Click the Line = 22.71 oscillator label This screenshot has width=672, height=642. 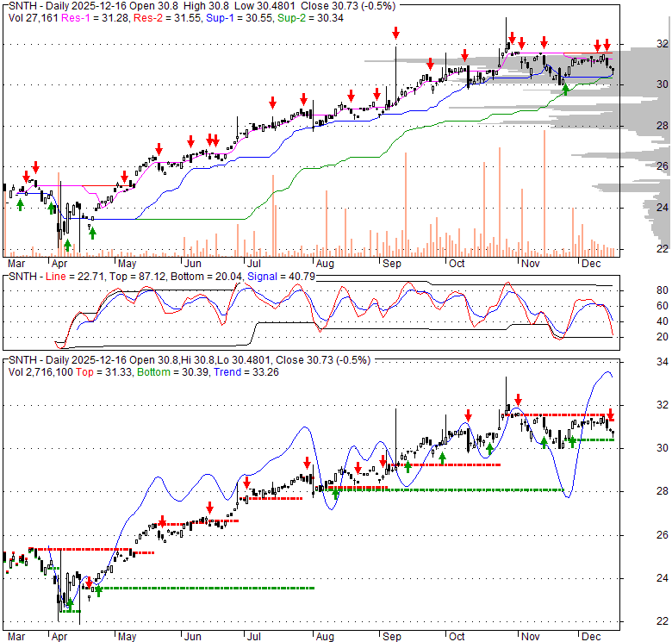click(75, 277)
